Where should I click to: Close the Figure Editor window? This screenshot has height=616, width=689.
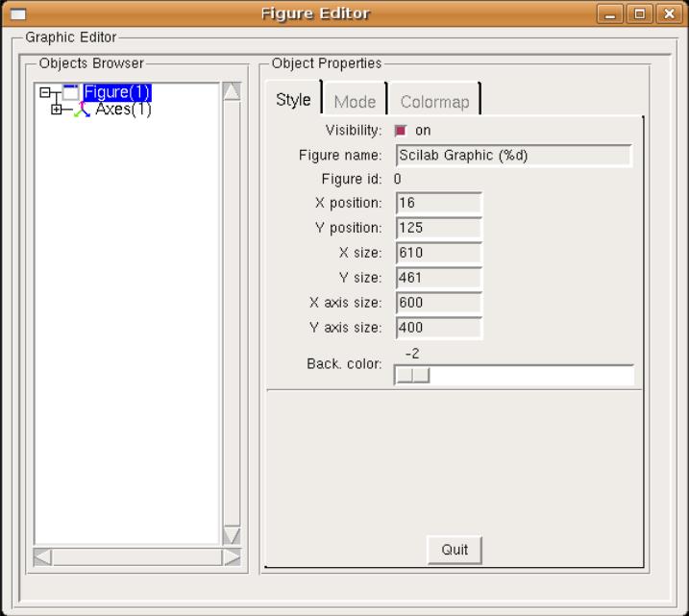[669, 14]
